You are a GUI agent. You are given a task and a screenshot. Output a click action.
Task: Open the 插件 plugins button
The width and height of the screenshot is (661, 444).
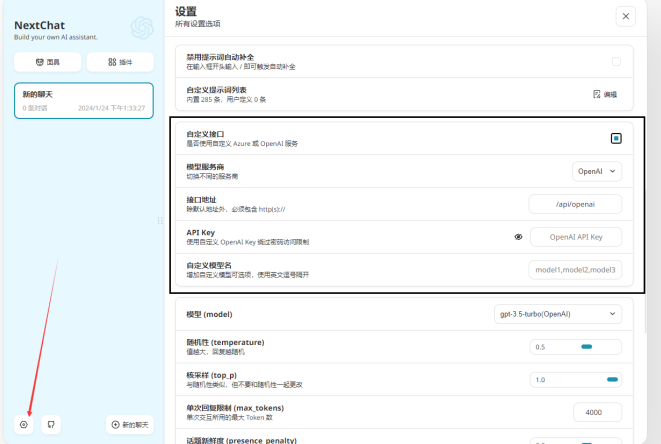120,62
